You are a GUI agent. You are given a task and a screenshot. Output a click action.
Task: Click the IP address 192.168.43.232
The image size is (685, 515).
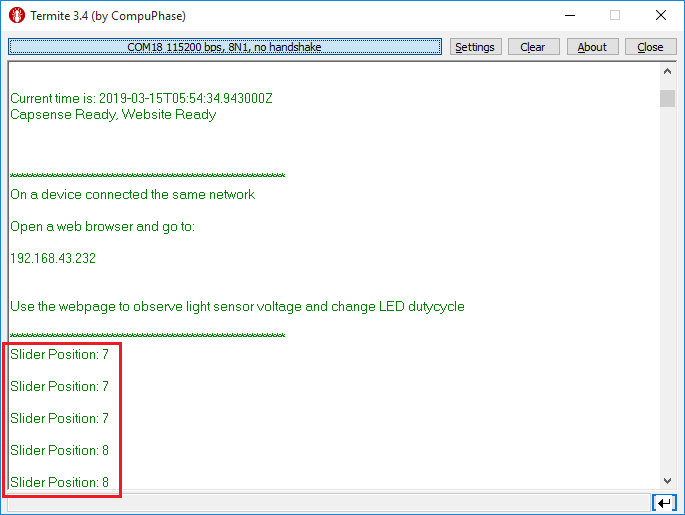(53, 258)
